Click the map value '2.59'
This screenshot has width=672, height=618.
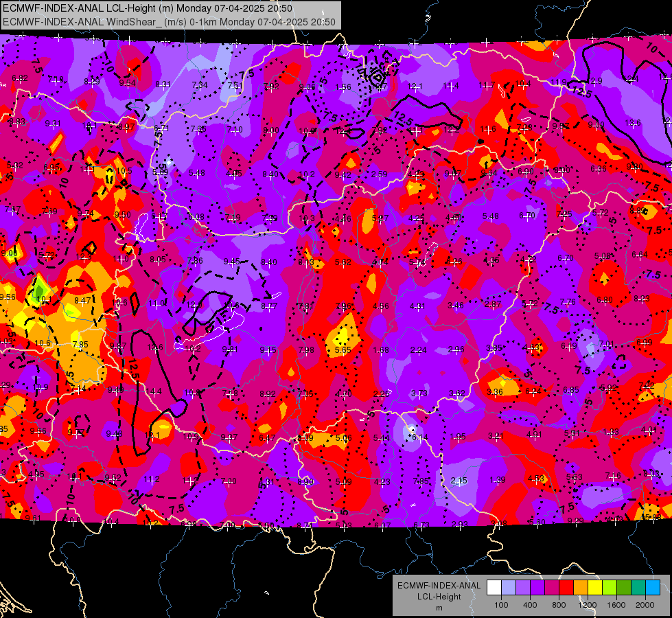(x=380, y=174)
